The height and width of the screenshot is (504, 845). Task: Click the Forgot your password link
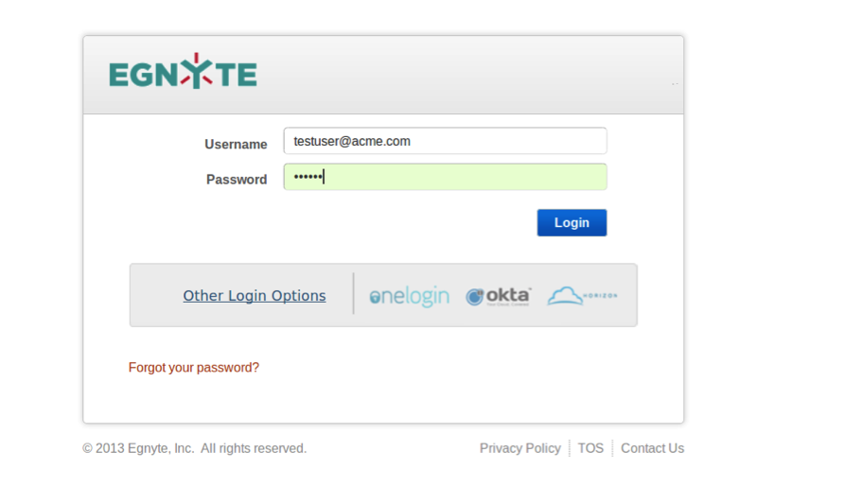click(194, 367)
